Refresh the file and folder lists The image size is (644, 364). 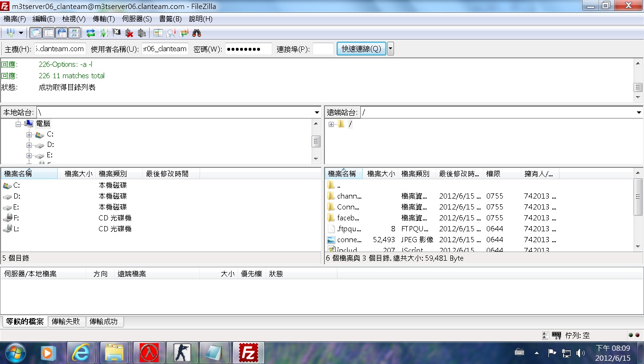pos(91,33)
